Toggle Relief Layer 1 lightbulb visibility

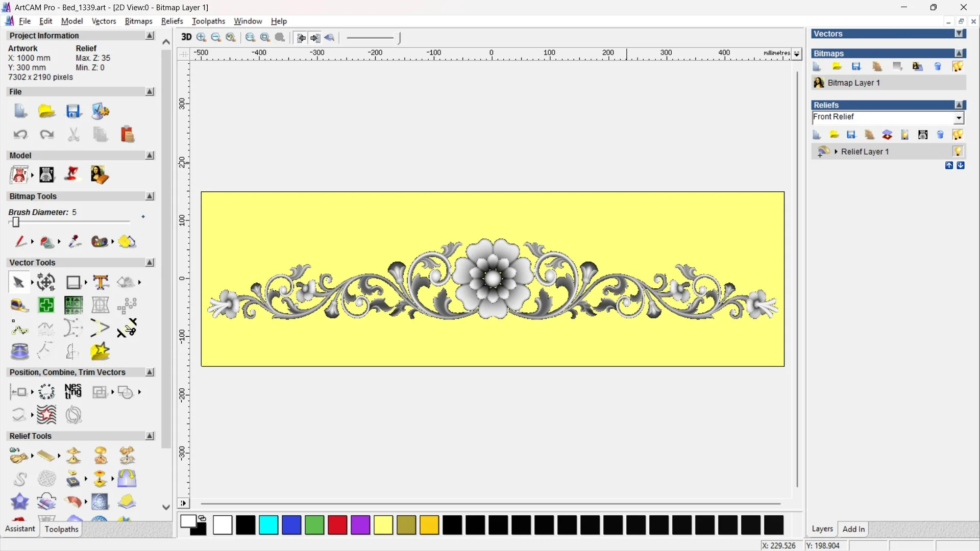[958, 152]
